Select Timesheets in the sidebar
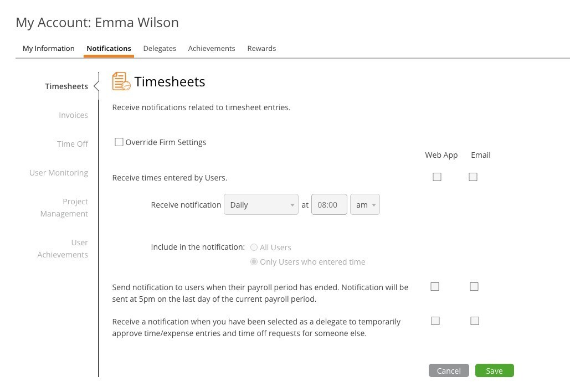The height and width of the screenshot is (392, 570). point(66,86)
